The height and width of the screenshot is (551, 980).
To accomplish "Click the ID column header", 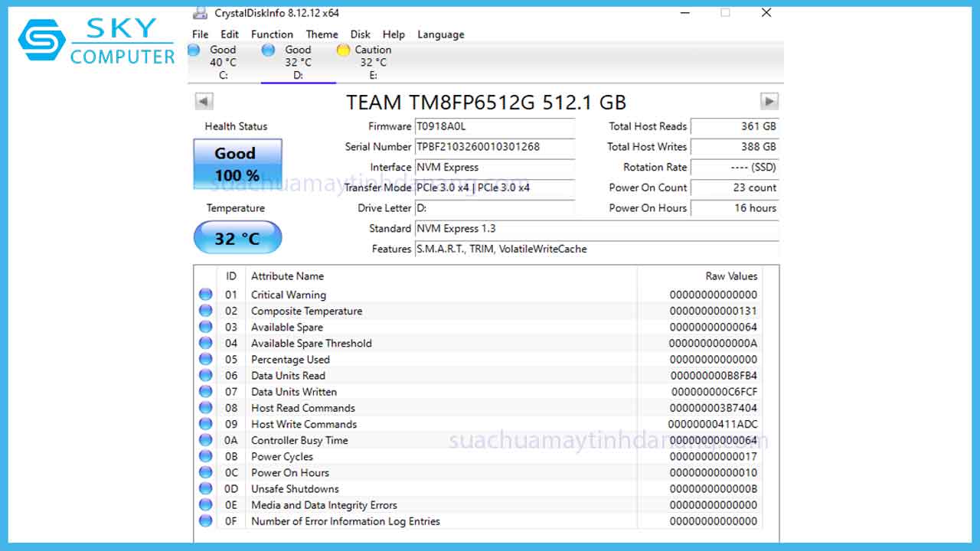I will (x=231, y=276).
